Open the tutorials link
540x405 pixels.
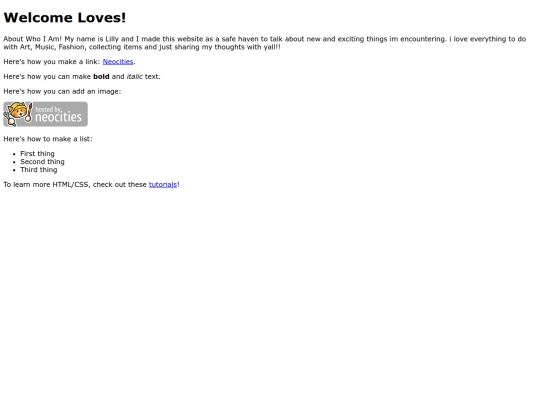(163, 185)
